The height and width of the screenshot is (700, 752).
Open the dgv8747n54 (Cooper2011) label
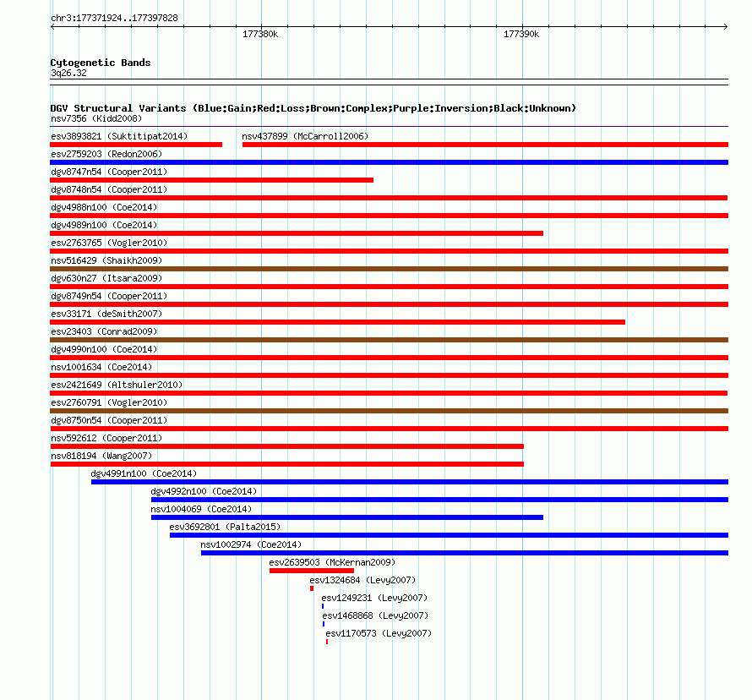(x=109, y=172)
